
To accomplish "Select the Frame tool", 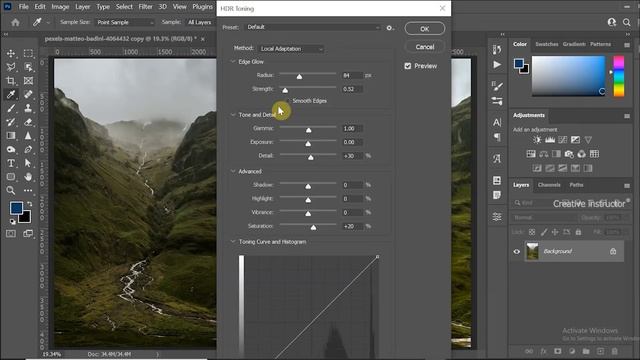I will tap(28, 81).
